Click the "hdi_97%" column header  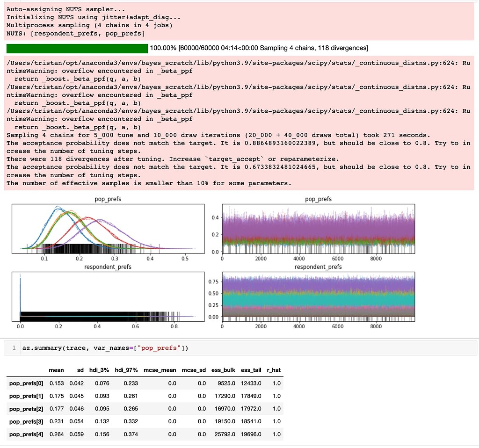(x=126, y=370)
